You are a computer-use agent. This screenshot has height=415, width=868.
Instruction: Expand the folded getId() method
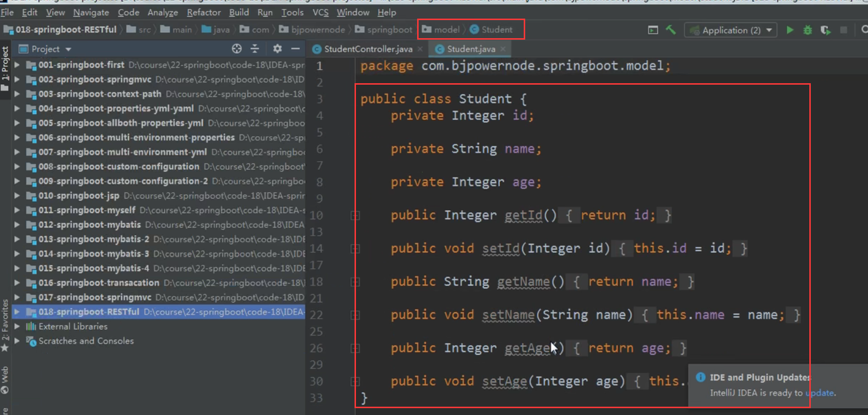(x=355, y=215)
